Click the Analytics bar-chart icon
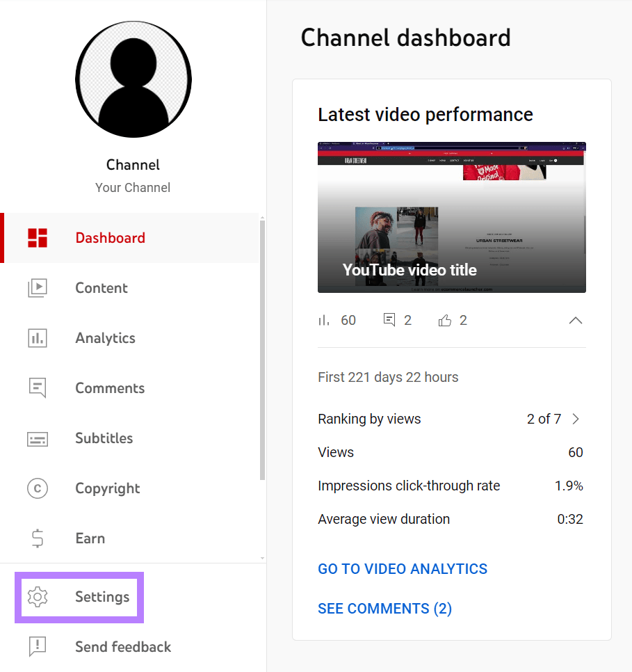 37,337
